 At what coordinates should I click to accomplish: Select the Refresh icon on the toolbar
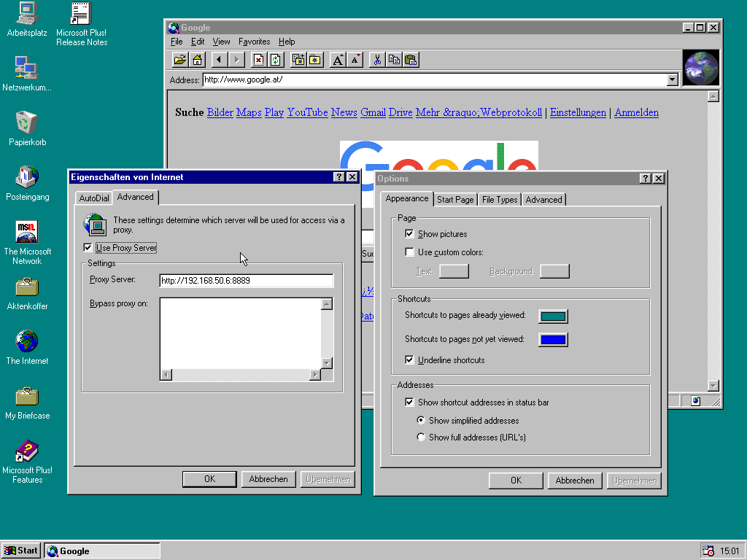point(275,59)
